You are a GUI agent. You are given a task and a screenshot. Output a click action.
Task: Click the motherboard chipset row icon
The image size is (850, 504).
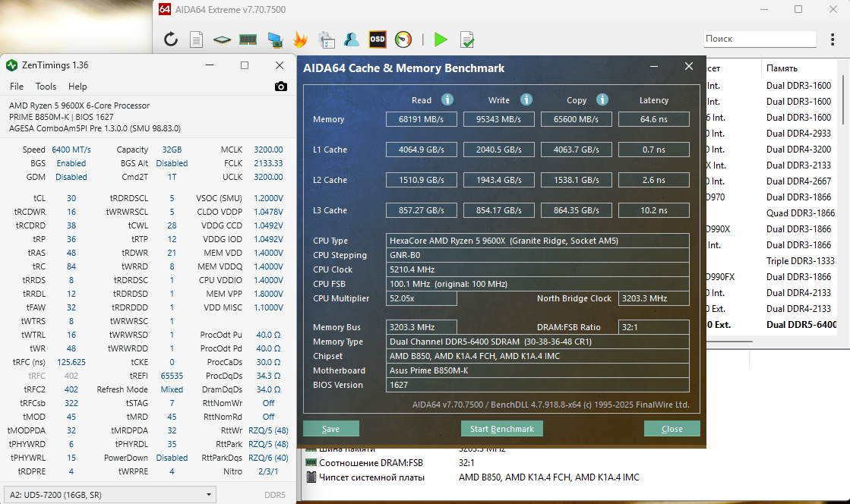[311, 477]
